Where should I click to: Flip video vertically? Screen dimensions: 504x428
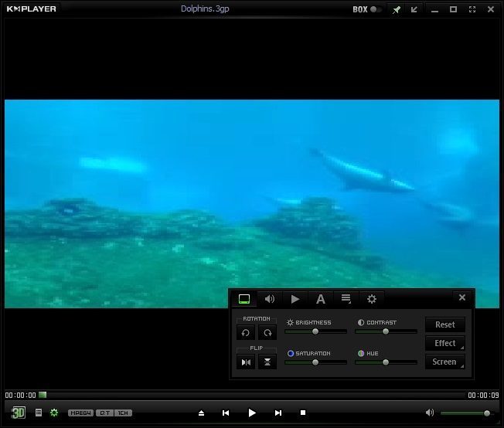tap(267, 362)
